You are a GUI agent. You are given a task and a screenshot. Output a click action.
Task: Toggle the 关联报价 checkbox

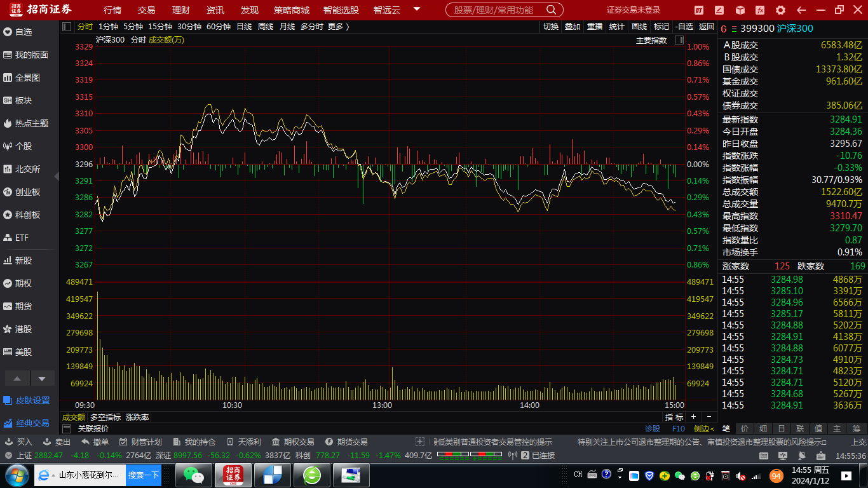click(x=67, y=429)
